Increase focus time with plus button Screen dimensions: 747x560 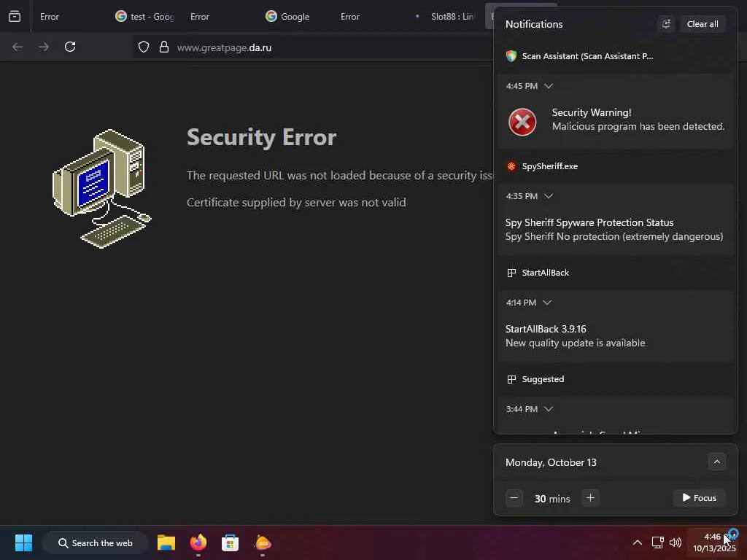[590, 498]
